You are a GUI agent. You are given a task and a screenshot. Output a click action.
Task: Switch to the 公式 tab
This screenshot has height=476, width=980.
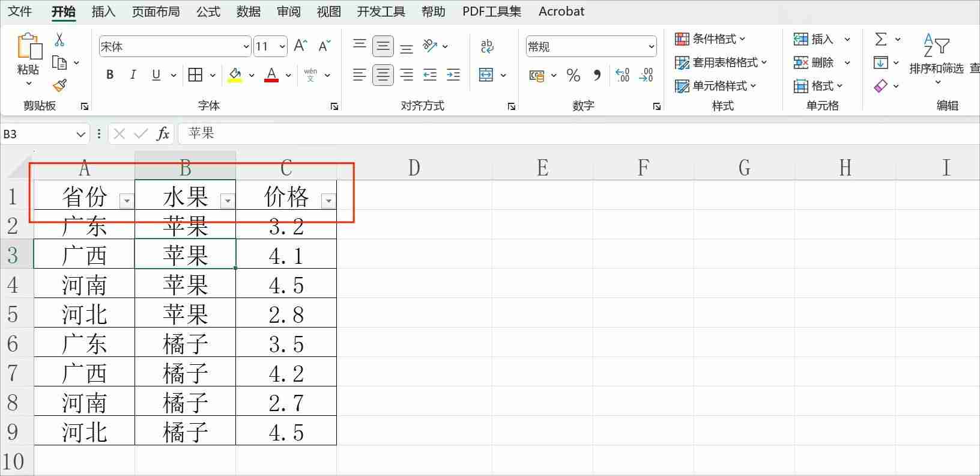click(x=208, y=11)
